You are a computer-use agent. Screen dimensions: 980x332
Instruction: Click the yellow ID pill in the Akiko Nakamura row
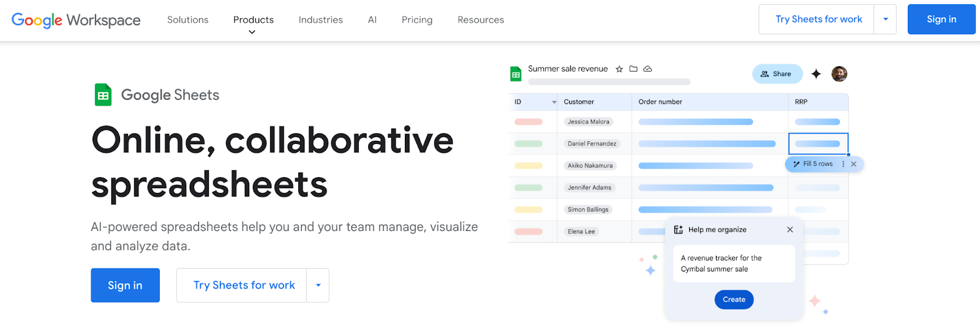(529, 166)
